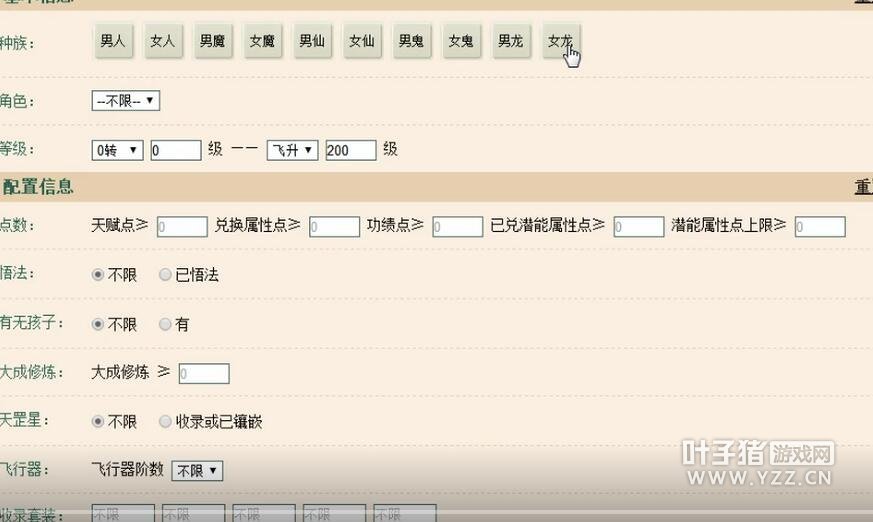873x522 pixels.
Task: Choose the 女仙 race button
Action: coord(361,42)
